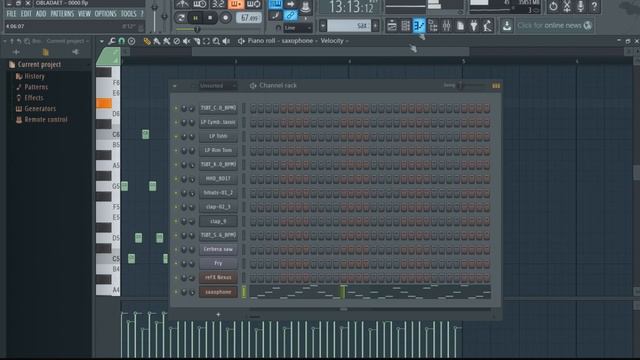Open the FILE menu
The height and width of the screenshot is (360, 640).
[11, 14]
